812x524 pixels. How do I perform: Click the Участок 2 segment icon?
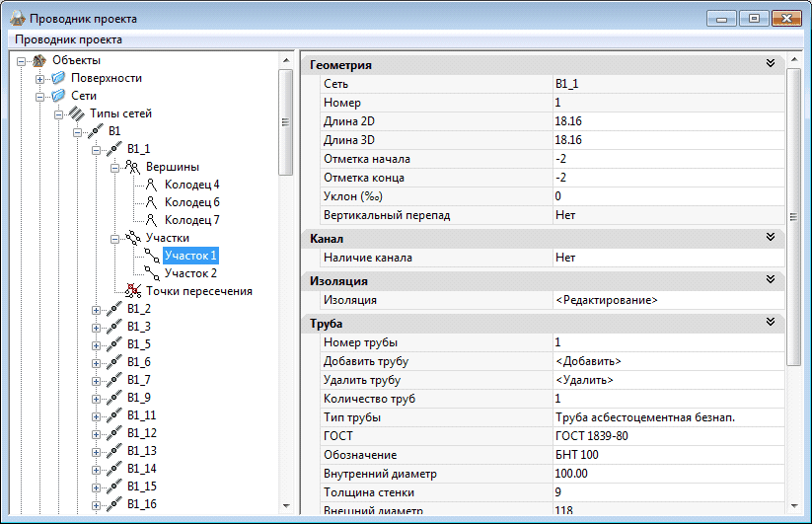(152, 273)
